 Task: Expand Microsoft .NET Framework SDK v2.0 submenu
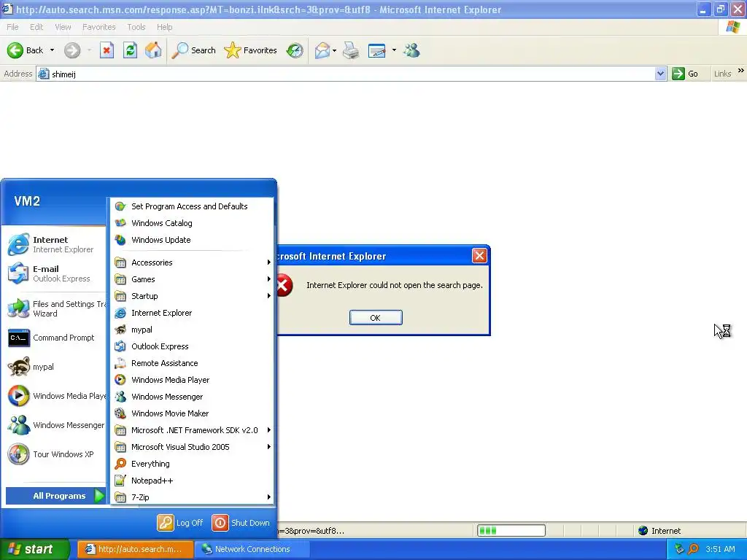pyautogui.click(x=192, y=430)
